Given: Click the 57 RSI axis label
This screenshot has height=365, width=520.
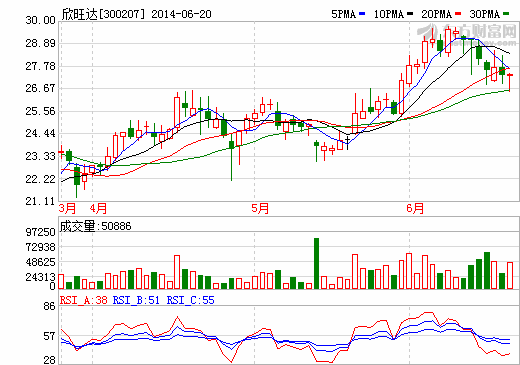Looking at the screenshot, I should pyautogui.click(x=49, y=336).
